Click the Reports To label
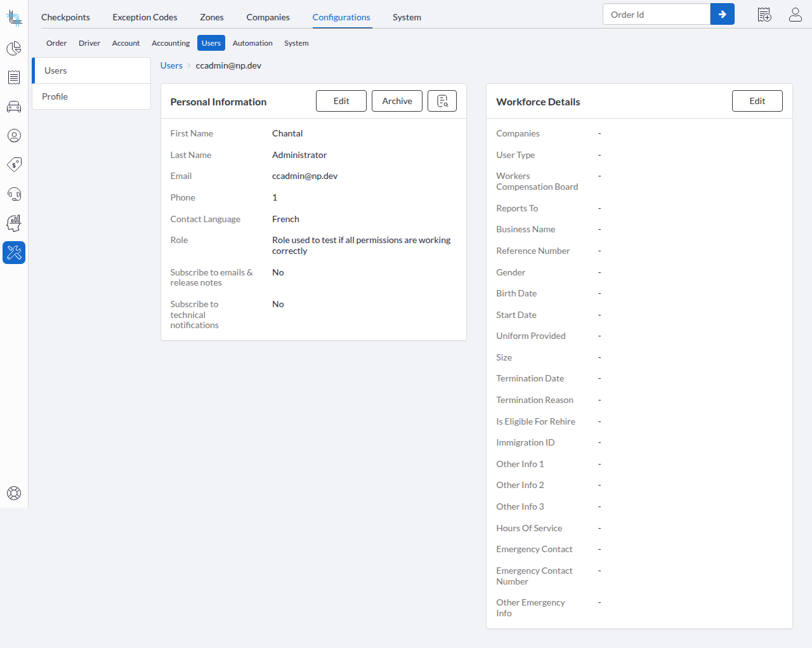This screenshot has width=812, height=648. [517, 208]
